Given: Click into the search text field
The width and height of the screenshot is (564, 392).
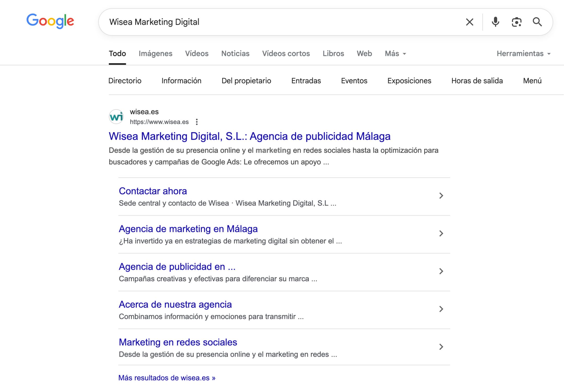Looking at the screenshot, I should [x=274, y=22].
